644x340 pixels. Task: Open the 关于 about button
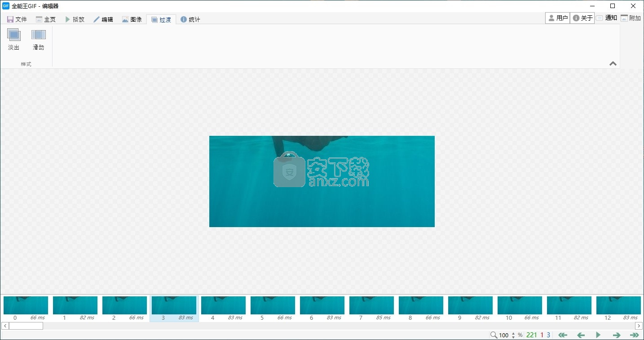(x=582, y=18)
